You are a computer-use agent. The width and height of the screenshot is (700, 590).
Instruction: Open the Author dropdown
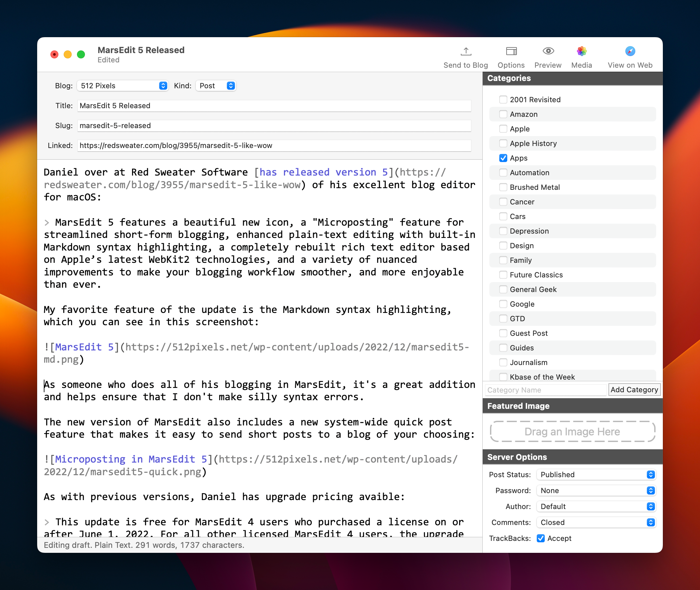(596, 507)
